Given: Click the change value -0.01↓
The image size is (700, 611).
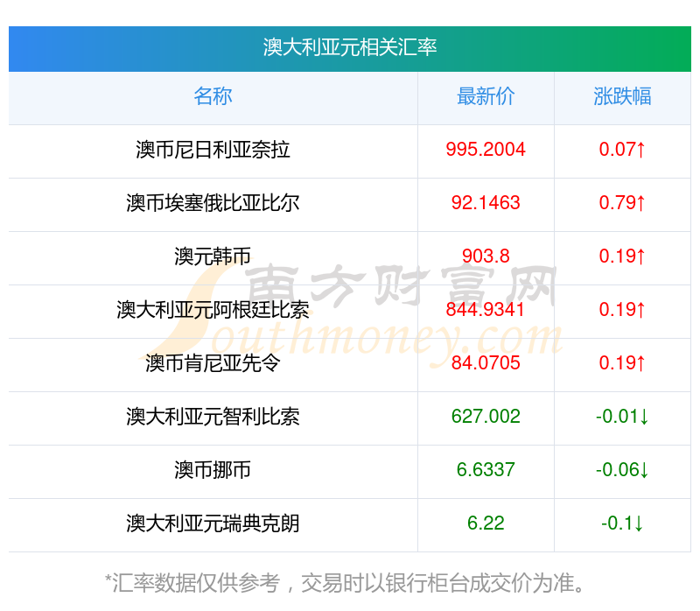Looking at the screenshot, I should point(622,417).
